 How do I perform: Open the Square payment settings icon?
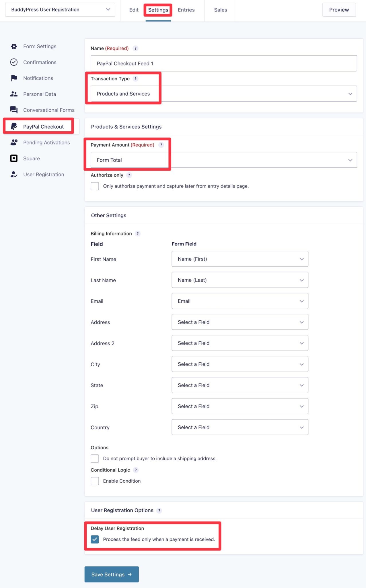pyautogui.click(x=14, y=158)
